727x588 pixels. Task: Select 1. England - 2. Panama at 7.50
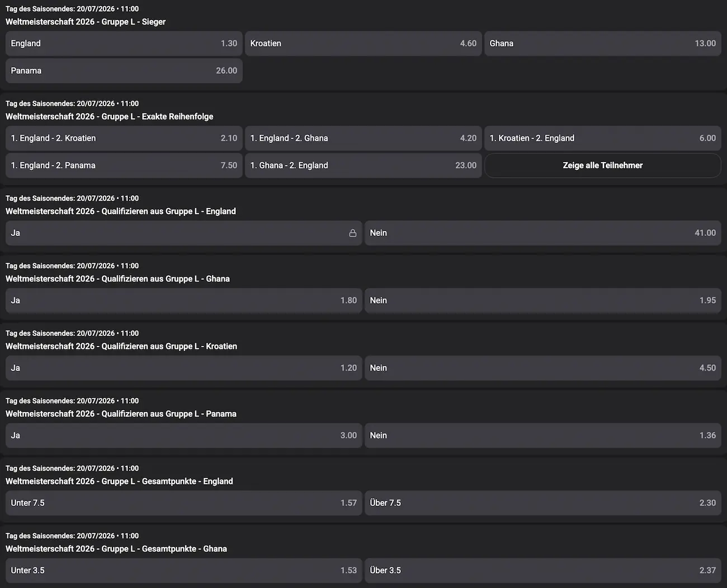tap(124, 165)
